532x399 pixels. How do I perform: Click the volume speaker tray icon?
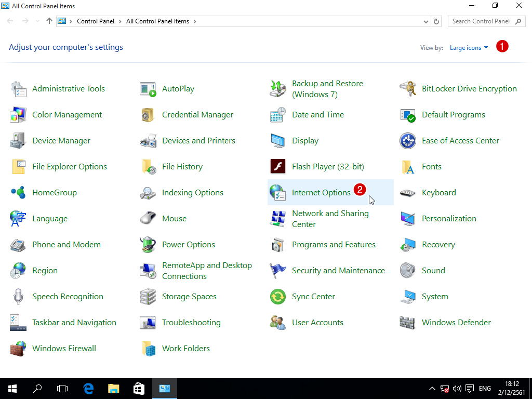pos(457,389)
